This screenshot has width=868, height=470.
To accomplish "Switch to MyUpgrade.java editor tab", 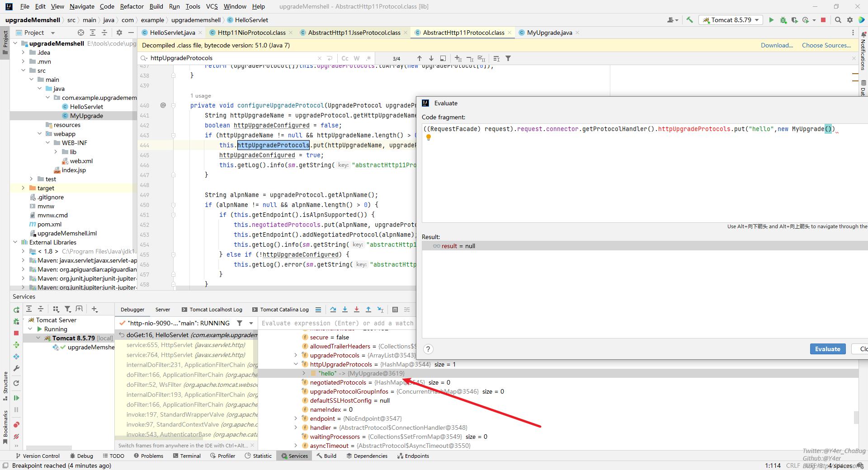I will (x=549, y=33).
